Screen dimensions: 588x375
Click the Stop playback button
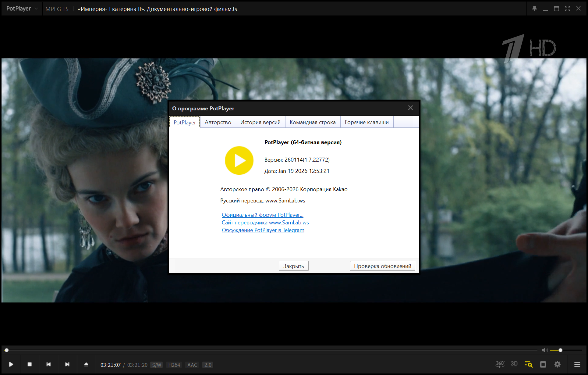coord(30,364)
